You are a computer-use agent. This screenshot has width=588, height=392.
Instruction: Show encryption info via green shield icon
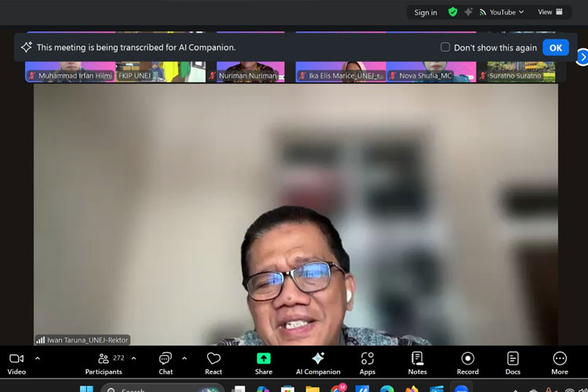click(452, 12)
